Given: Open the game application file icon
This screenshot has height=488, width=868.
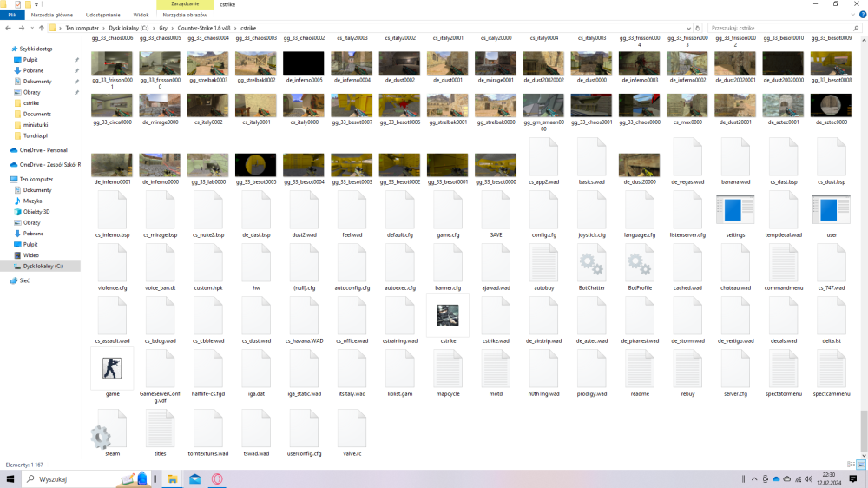Looking at the screenshot, I should pyautogui.click(x=112, y=369).
